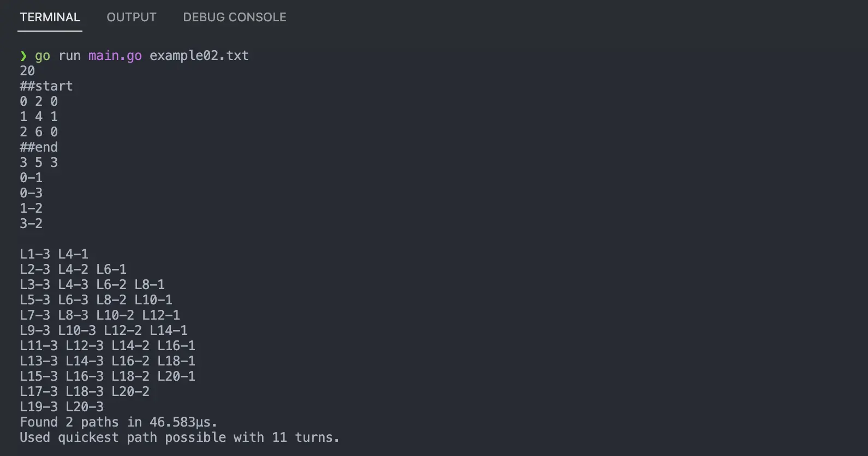Click the last move line 'L19-3 L20-3'
This screenshot has width=868, height=456.
coord(62,407)
